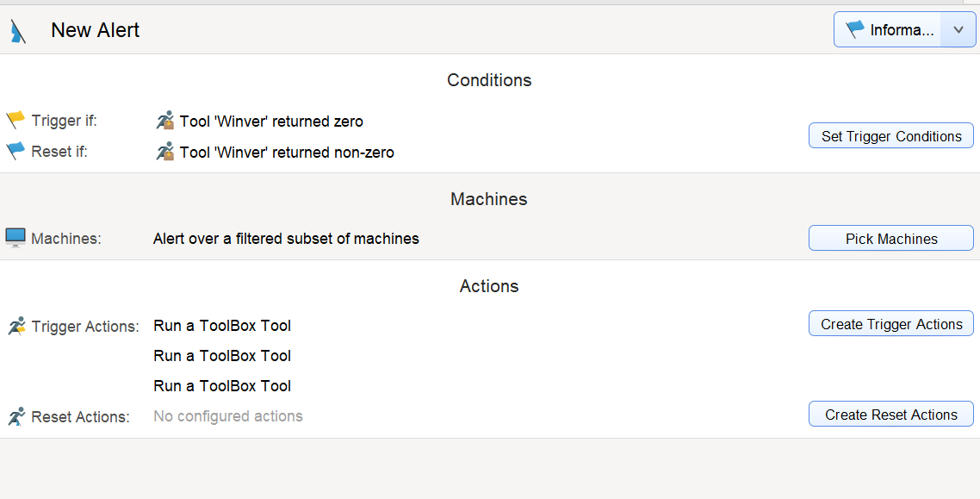Expand the alert severity dropdown arrow

(x=958, y=30)
